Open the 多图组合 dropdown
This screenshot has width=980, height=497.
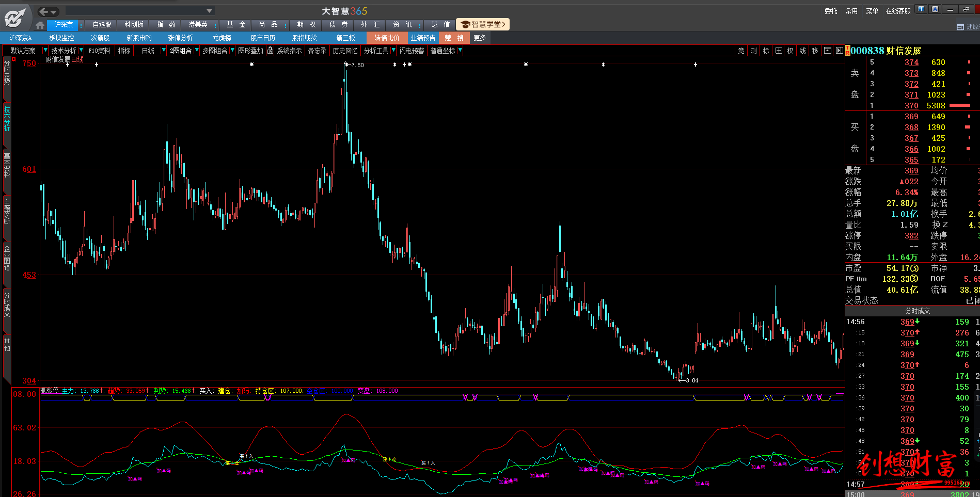pyautogui.click(x=232, y=50)
